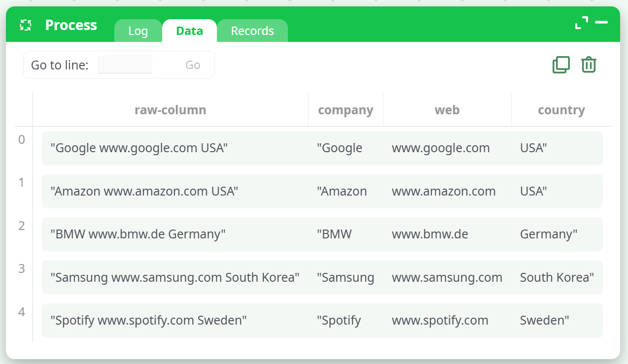Click the Process panel icon in header

25,25
